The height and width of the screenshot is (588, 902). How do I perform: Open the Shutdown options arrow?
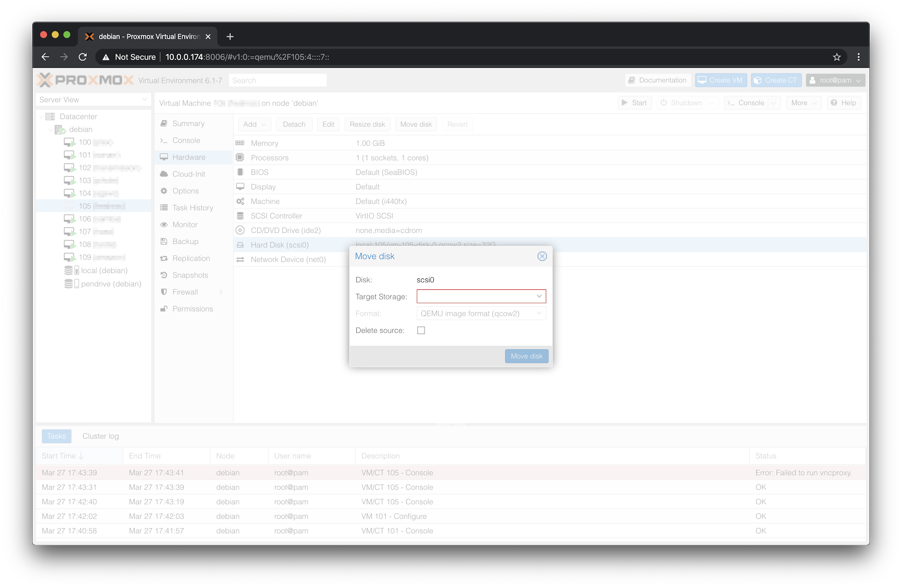711,103
